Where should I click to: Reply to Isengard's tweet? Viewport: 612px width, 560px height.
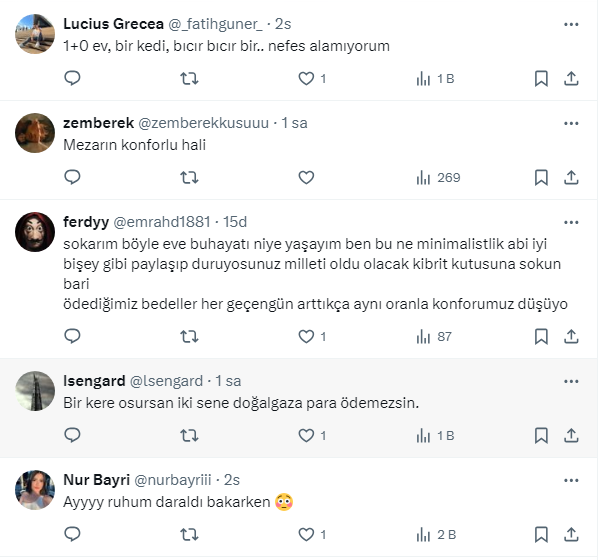pyautogui.click(x=72, y=435)
